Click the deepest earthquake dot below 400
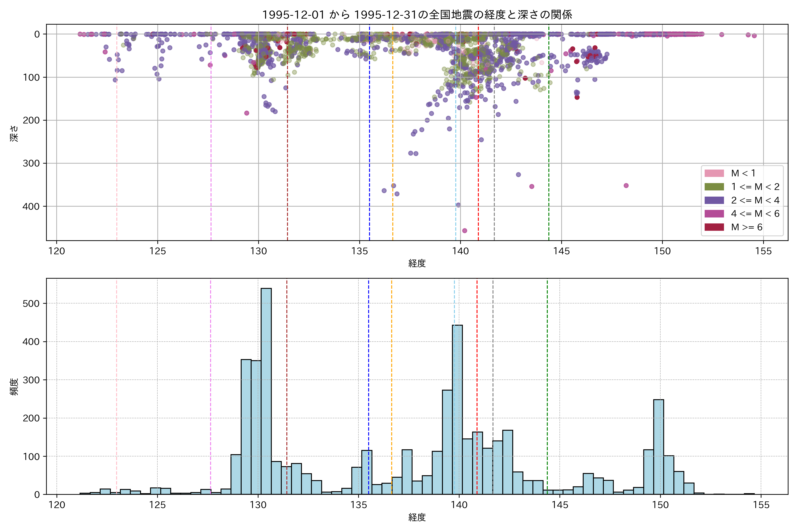The image size is (798, 532). [464, 231]
